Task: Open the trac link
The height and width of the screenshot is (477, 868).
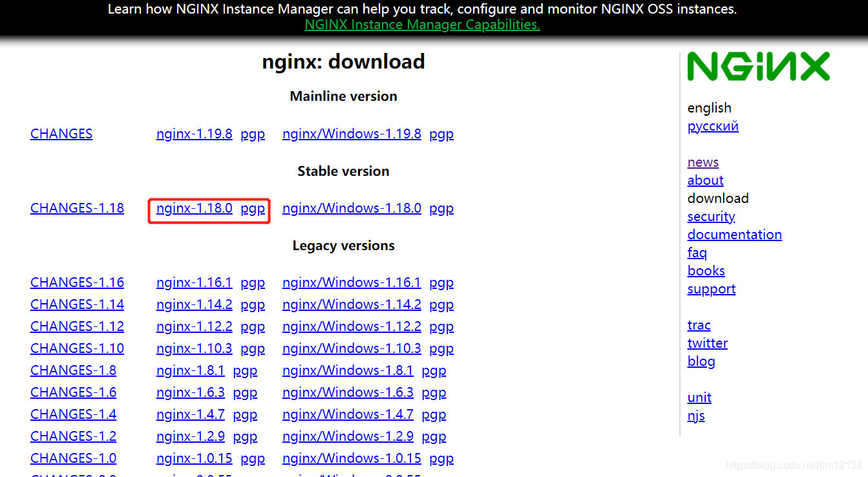Action: coord(699,325)
